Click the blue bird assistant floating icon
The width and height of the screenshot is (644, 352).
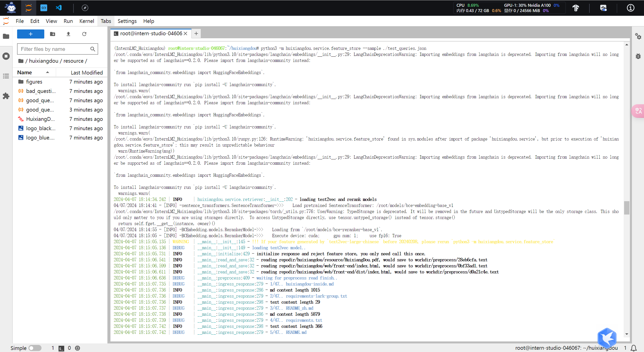tap(607, 338)
